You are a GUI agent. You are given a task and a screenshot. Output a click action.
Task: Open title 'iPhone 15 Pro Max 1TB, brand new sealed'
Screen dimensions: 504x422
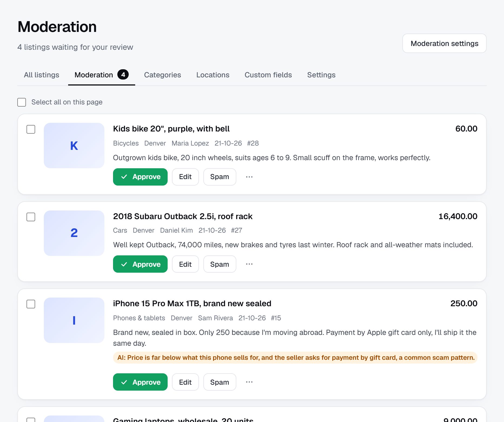point(192,304)
